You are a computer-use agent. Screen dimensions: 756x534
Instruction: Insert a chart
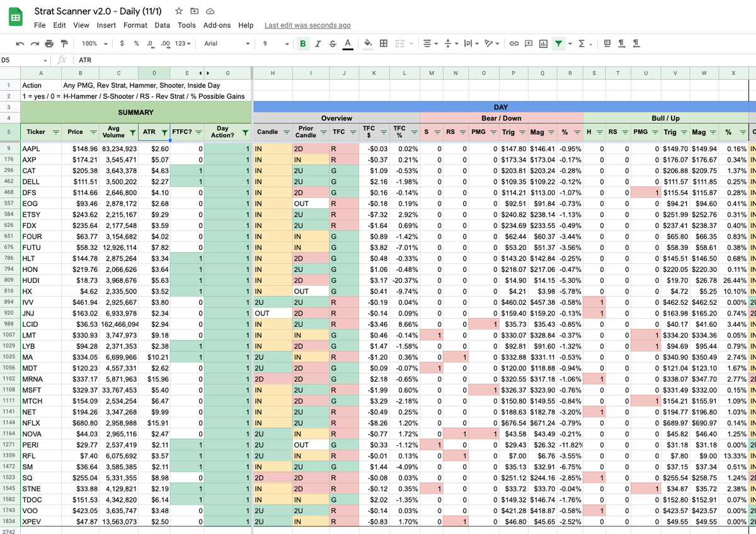pyautogui.click(x=543, y=43)
